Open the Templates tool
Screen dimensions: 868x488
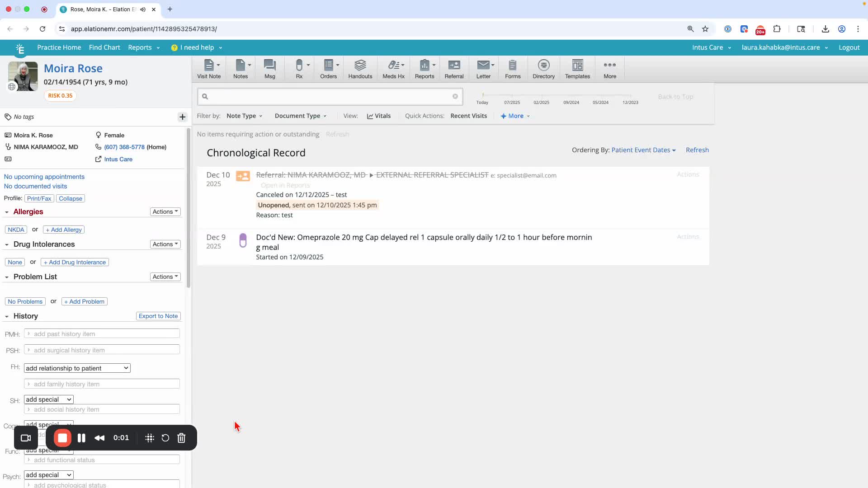[x=577, y=69]
